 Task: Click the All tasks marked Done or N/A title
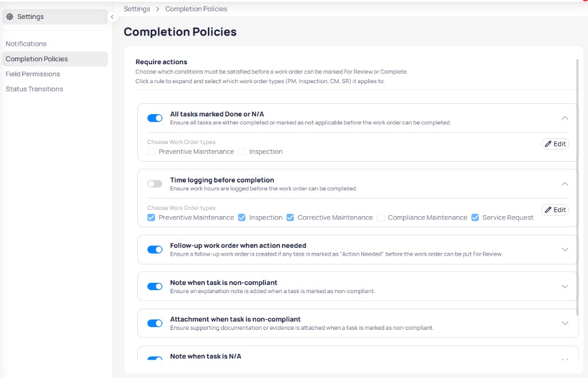217,114
